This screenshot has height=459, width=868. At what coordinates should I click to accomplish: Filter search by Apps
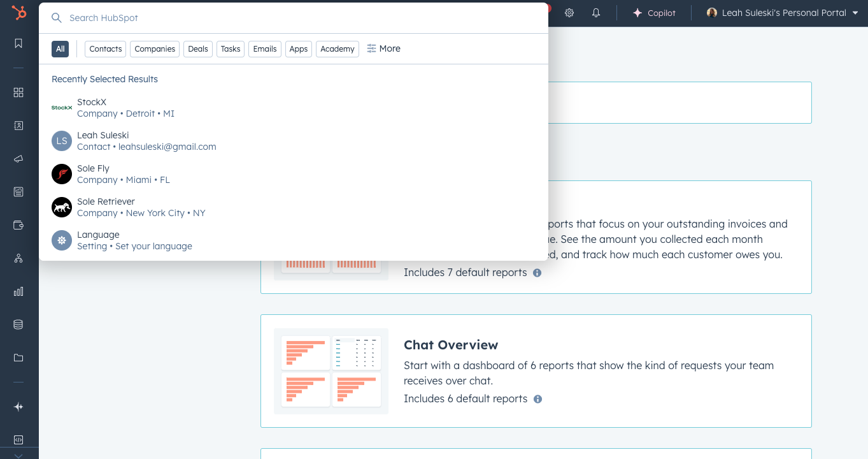coord(299,49)
